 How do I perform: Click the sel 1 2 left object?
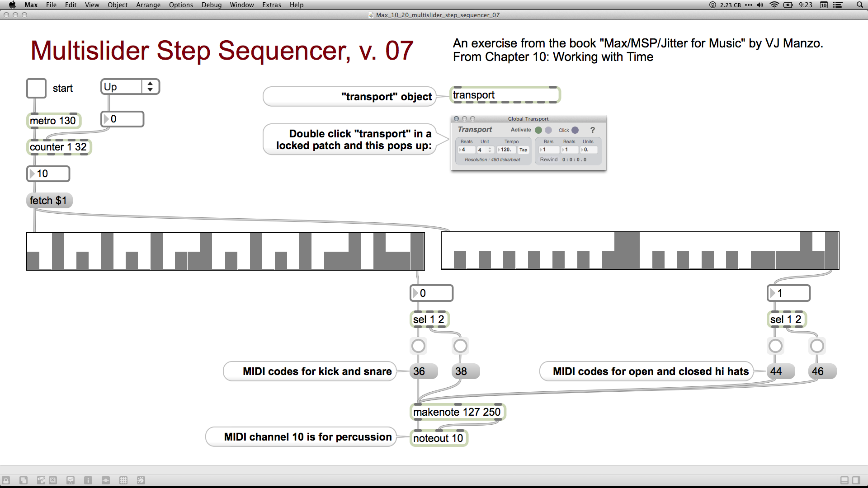429,319
